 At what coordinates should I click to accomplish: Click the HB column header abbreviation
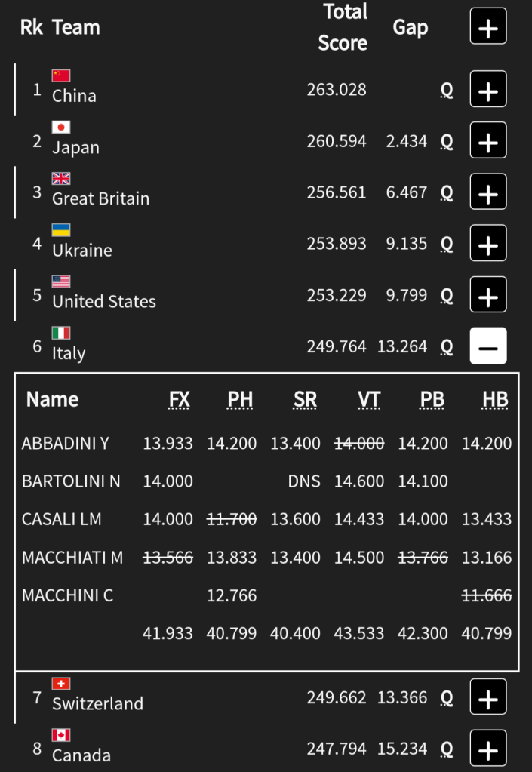tap(494, 399)
